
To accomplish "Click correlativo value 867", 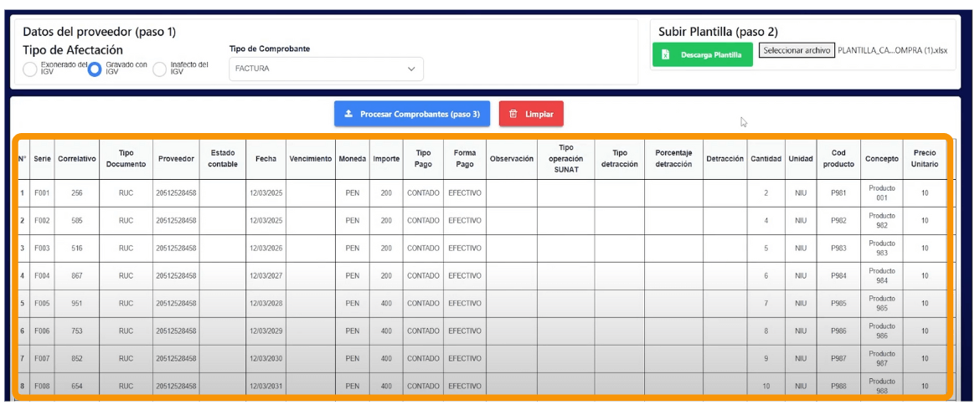I will (x=77, y=276).
